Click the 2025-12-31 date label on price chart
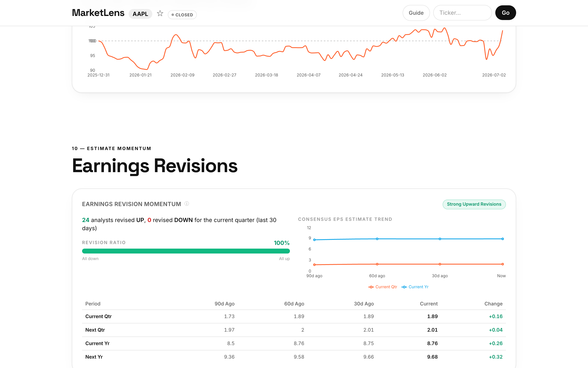588x368 pixels. [98, 75]
